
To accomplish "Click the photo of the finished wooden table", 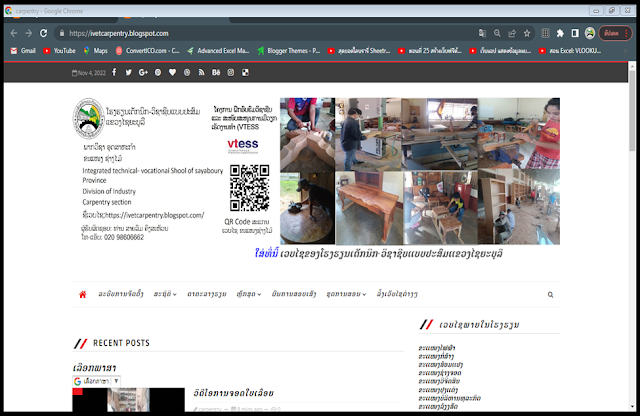I will click(x=369, y=208).
